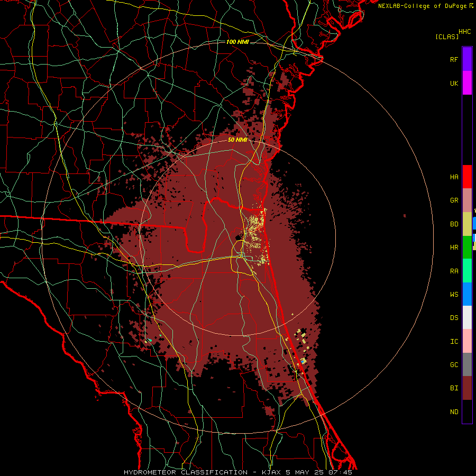
Task: Click the HA legend label
Action: tap(454, 177)
